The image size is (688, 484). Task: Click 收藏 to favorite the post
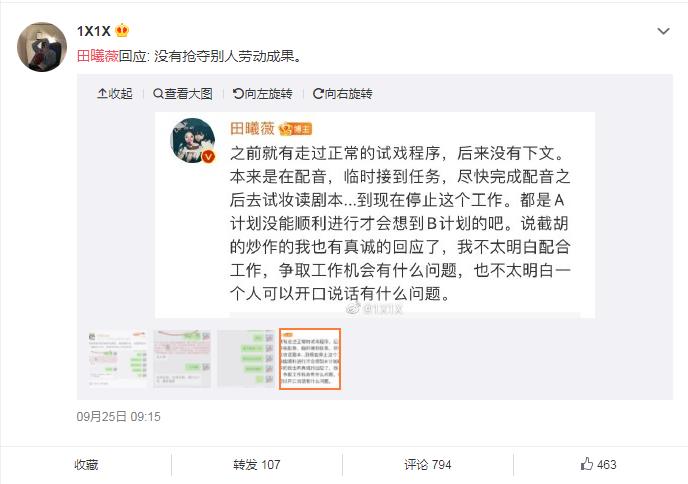(86, 465)
